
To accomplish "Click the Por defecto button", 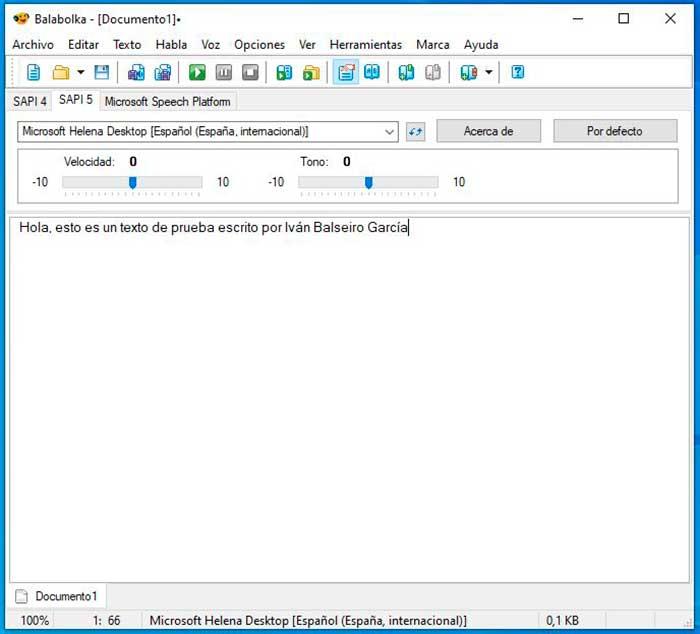I will click(x=615, y=131).
